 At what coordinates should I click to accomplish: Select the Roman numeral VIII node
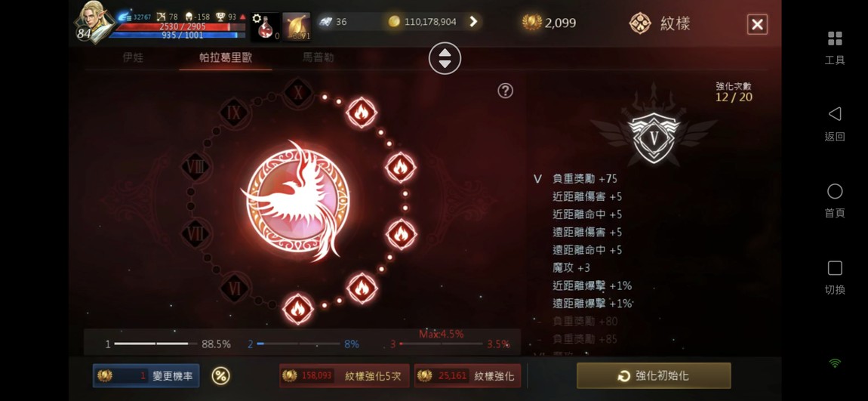tap(196, 167)
